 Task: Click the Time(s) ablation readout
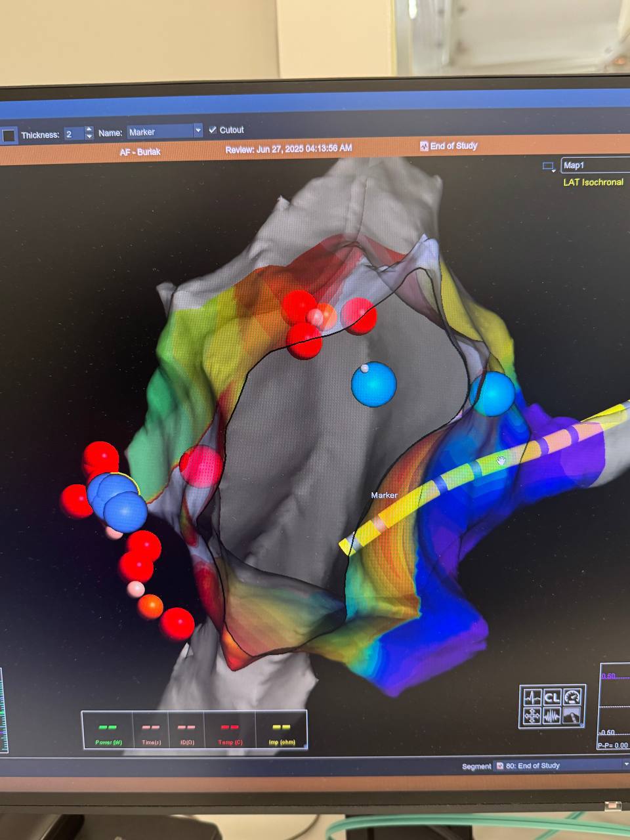(151, 730)
